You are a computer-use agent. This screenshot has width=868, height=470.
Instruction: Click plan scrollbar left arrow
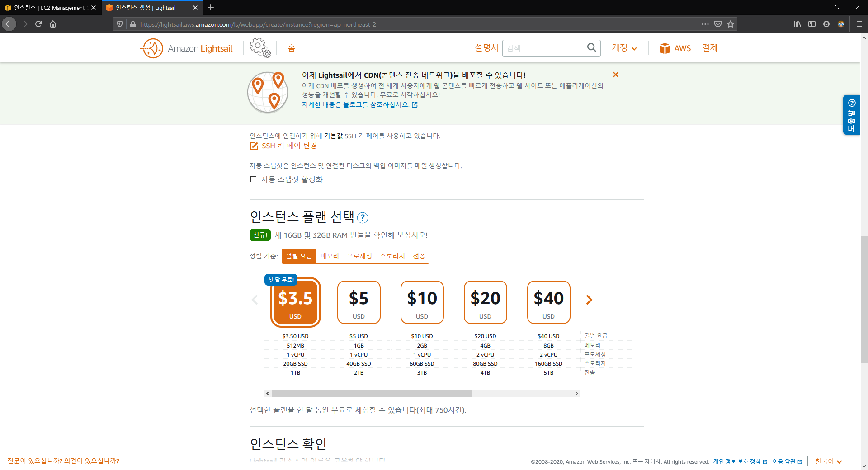[x=268, y=394]
